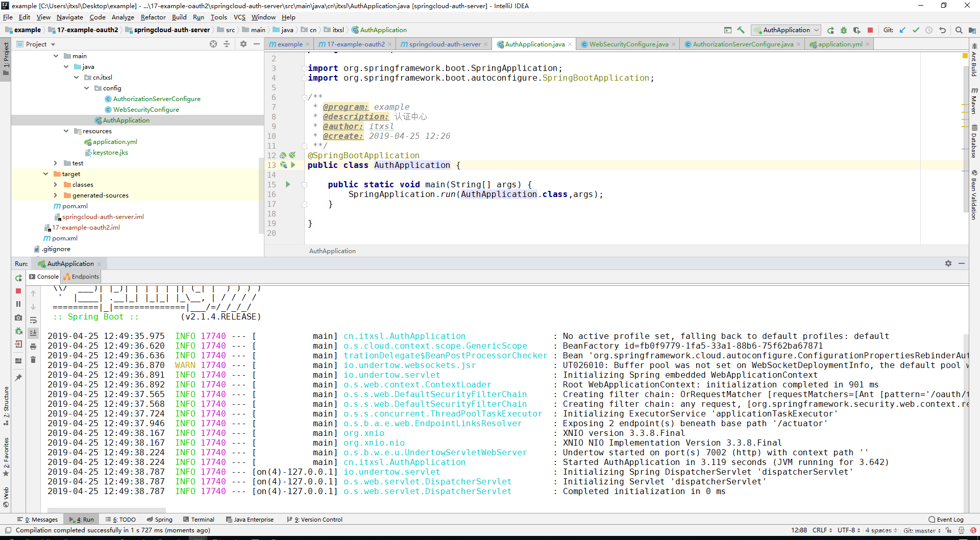Image resolution: width=980 pixels, height=540 pixels.
Task: Collapse the cn.itxsl package node
Action: (76, 78)
